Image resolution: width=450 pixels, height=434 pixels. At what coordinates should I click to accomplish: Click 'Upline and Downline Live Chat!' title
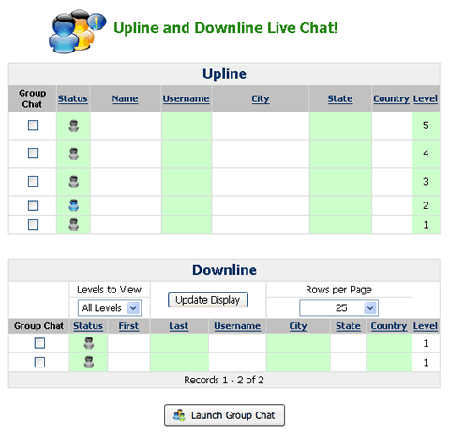[x=225, y=28]
